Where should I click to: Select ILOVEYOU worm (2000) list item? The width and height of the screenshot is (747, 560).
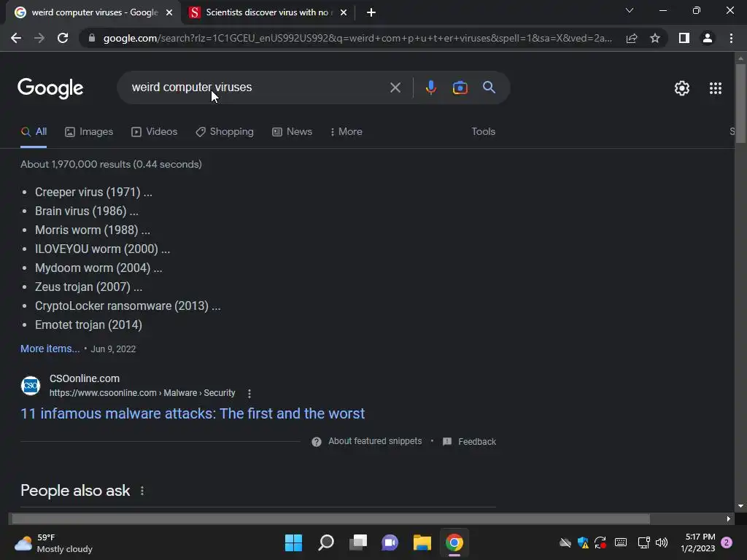click(x=102, y=249)
